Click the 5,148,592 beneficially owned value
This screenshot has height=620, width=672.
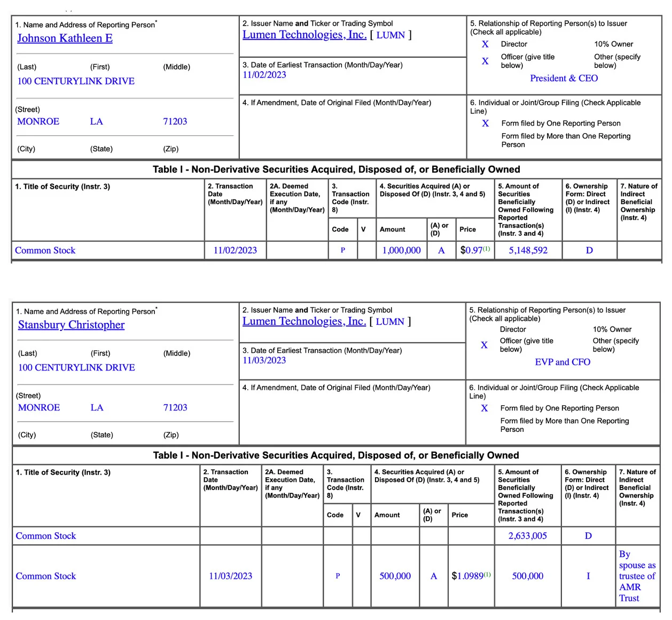(x=528, y=250)
